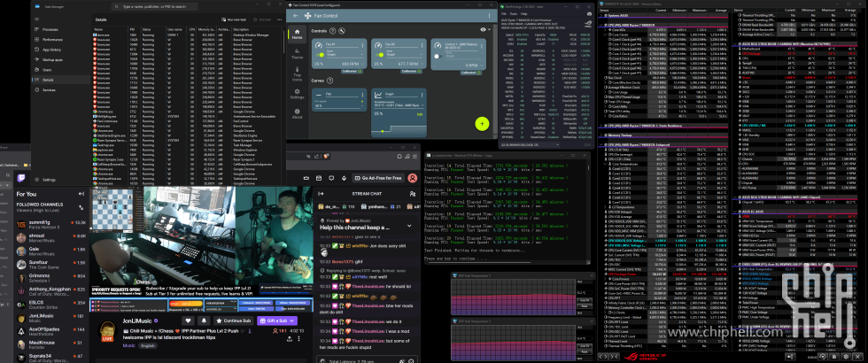
Task: Open the Fan #2 card kebab menu
Action: tap(422, 45)
